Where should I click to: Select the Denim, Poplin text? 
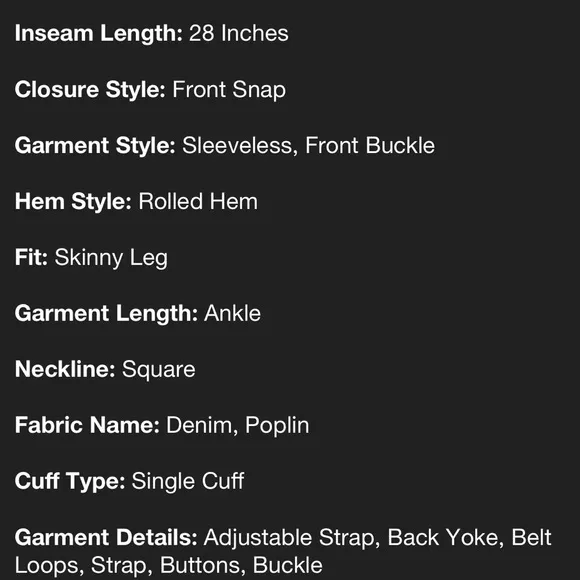238,426
